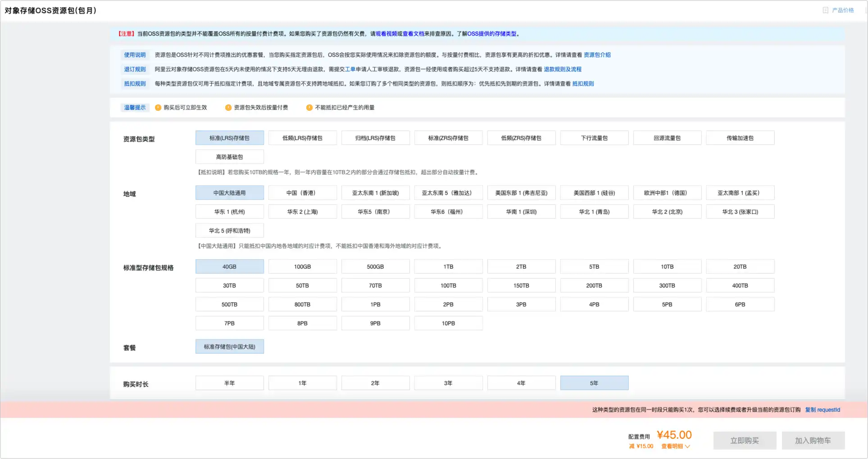Screen dimensions: 868x459
Task: Pick the 10TB storage spec
Action: click(x=668, y=267)
